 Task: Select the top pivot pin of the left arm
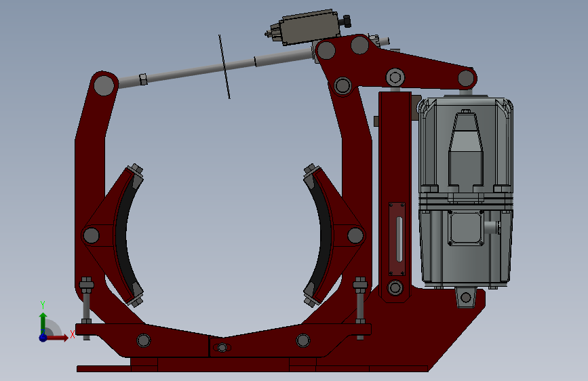104,85
